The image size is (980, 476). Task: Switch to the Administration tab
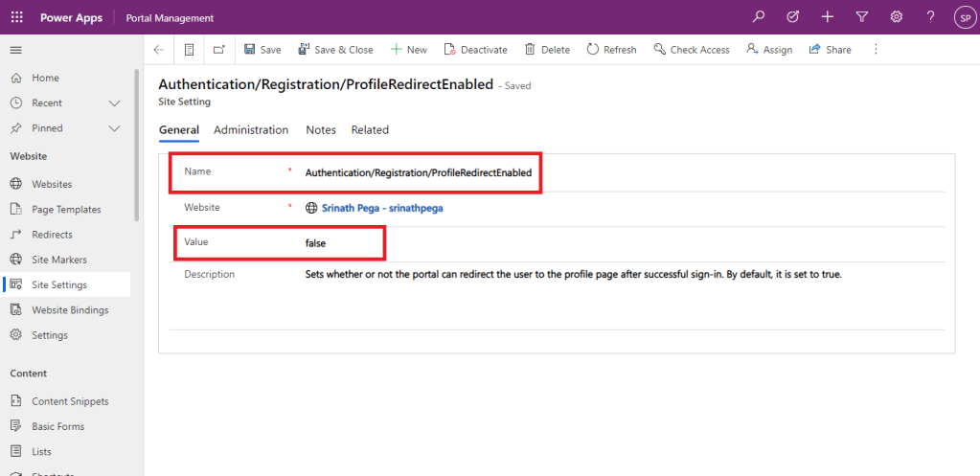point(251,130)
